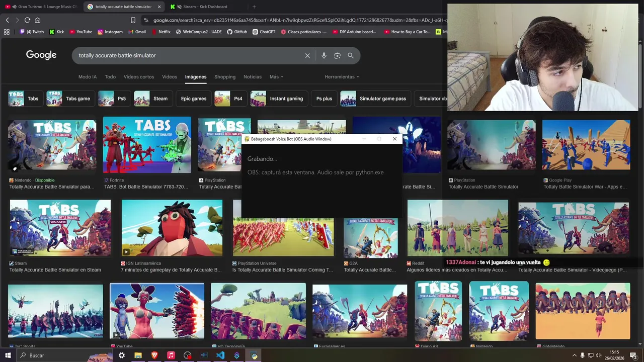Open the notification center
The image size is (644, 362).
(x=633, y=355)
